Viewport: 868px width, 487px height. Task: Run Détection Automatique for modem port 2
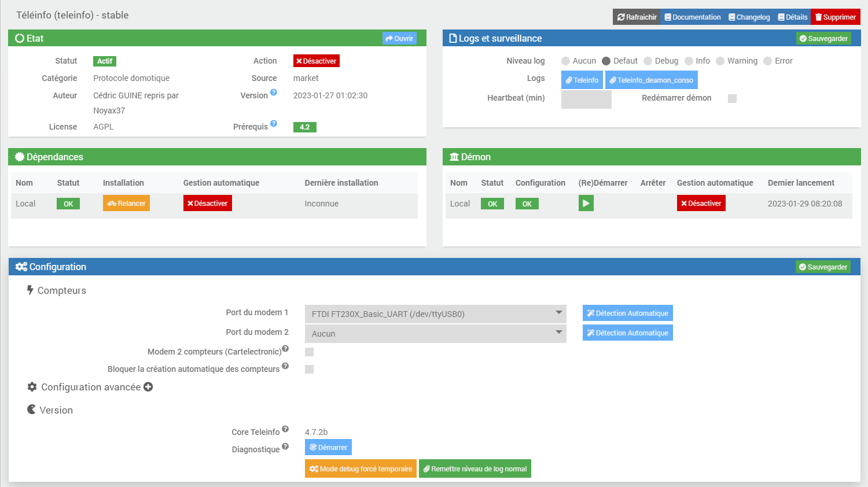click(x=628, y=333)
